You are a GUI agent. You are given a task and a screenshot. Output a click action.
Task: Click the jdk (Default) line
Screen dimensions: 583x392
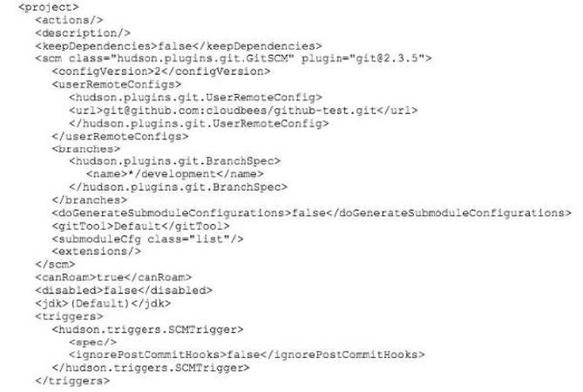103,303
